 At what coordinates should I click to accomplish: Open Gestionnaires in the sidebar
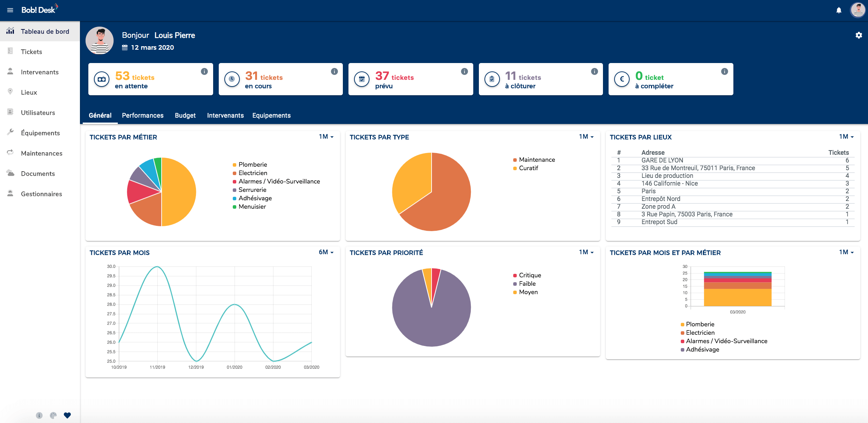[40, 194]
